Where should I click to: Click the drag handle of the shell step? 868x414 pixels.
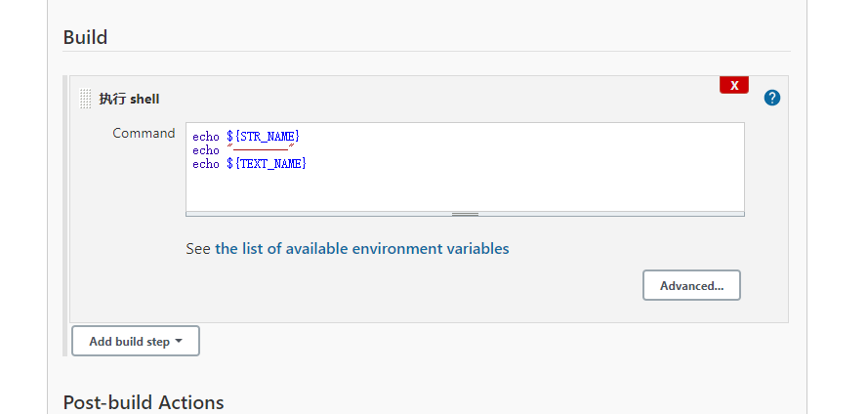point(86,99)
